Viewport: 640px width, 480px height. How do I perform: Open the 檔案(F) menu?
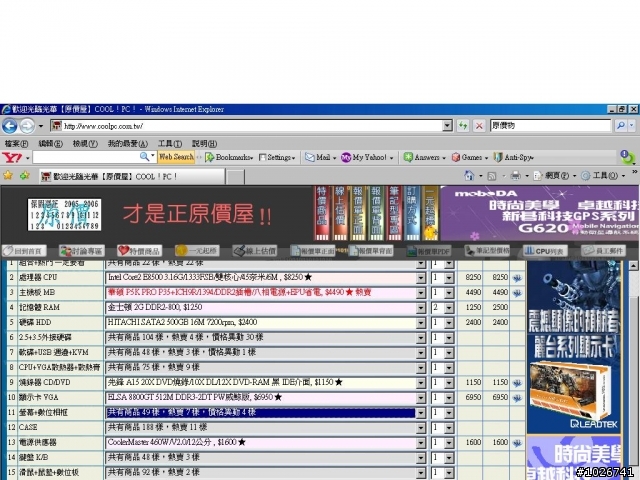[x=16, y=144]
